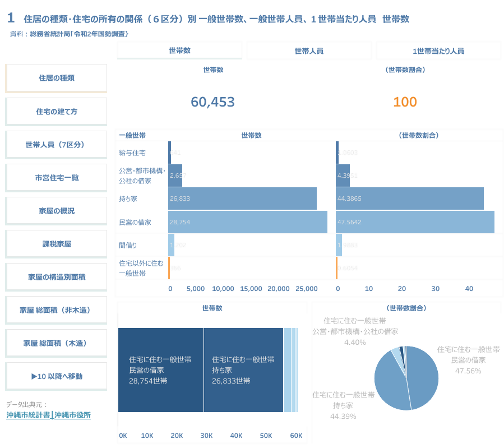Select the 民営の借家 bar in 世帯数 chart
Image resolution: width=504 pixels, height=448 pixels.
pyautogui.click(x=247, y=222)
